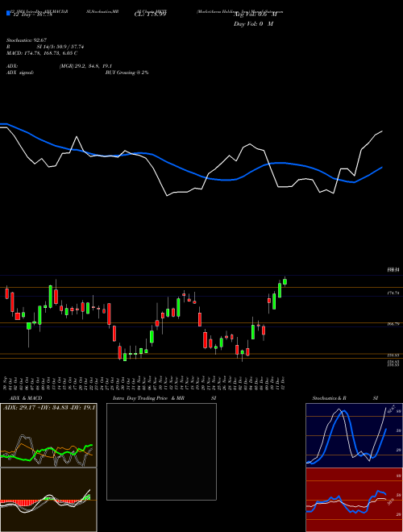Open the ADX indicator mini chart
403x532 pixels.
click(48, 435)
